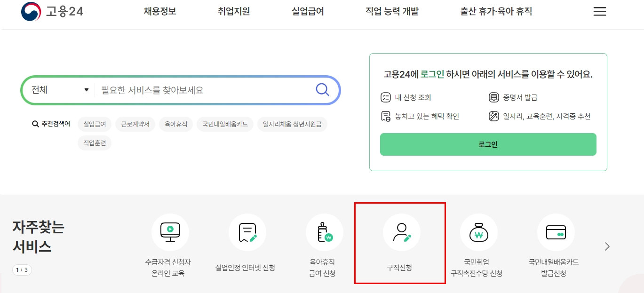Select the 실업인정 인터넷 신청 icon
644x293 pixels.
point(247,232)
